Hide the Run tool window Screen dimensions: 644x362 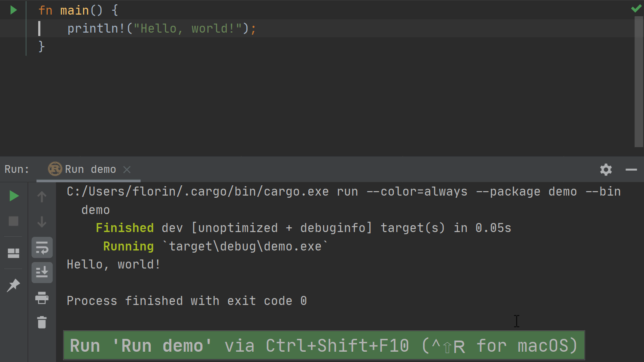tap(631, 169)
